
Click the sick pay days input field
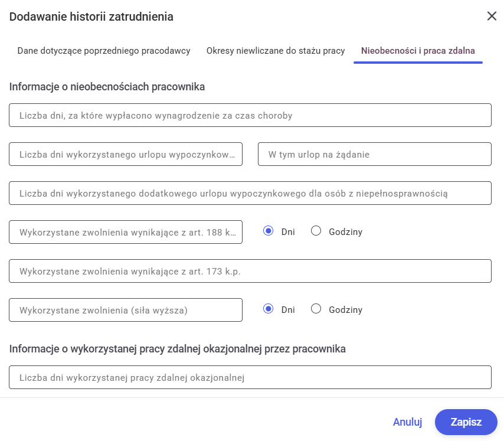pyautogui.click(x=250, y=115)
